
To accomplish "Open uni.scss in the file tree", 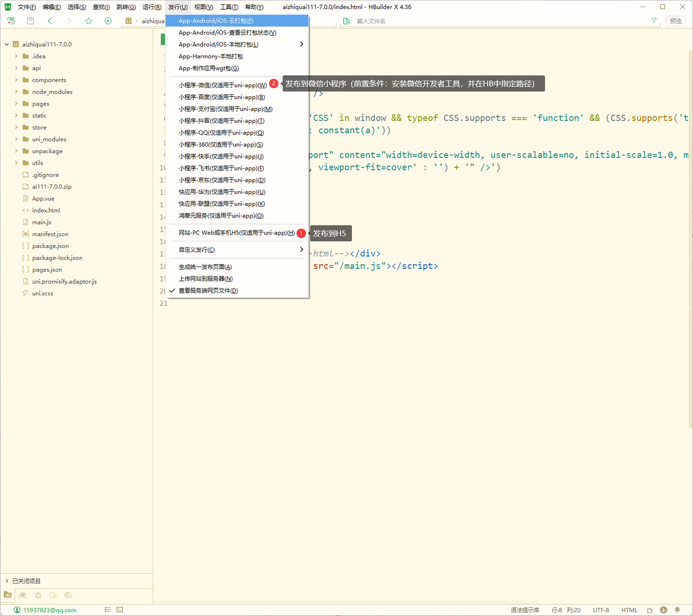I will coord(42,293).
